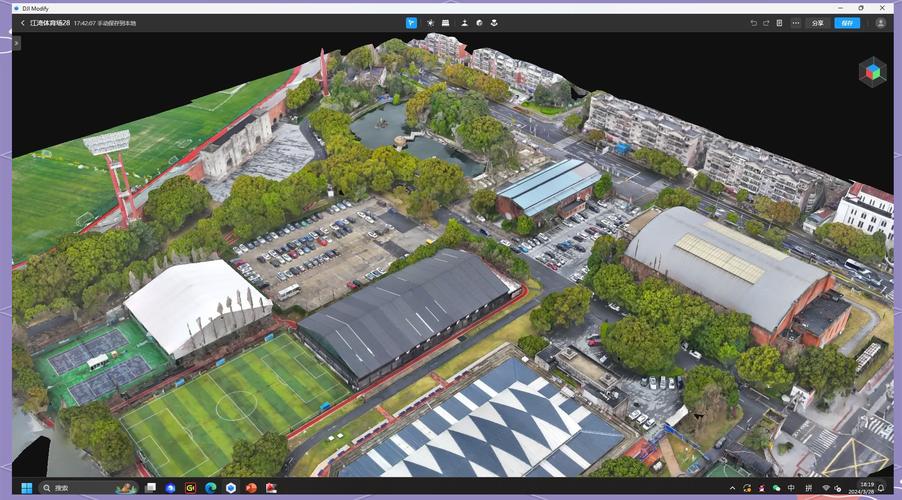Image resolution: width=902 pixels, height=500 pixels.
Task: Redo the last undone edit
Action: coord(767,23)
